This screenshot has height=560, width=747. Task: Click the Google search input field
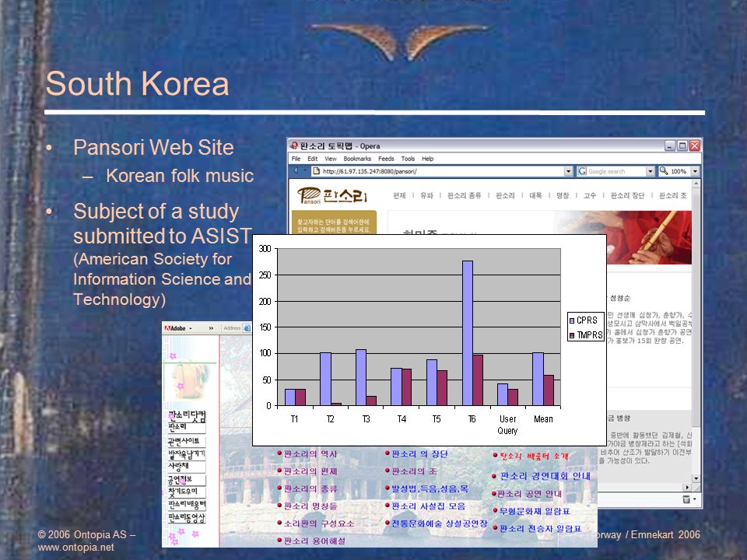point(616,171)
